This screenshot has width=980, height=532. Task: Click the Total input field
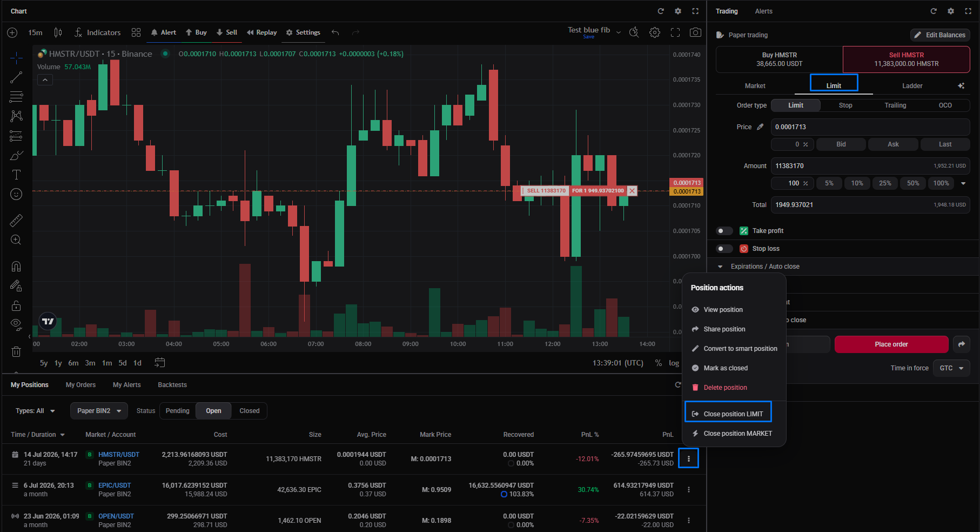[870, 205]
